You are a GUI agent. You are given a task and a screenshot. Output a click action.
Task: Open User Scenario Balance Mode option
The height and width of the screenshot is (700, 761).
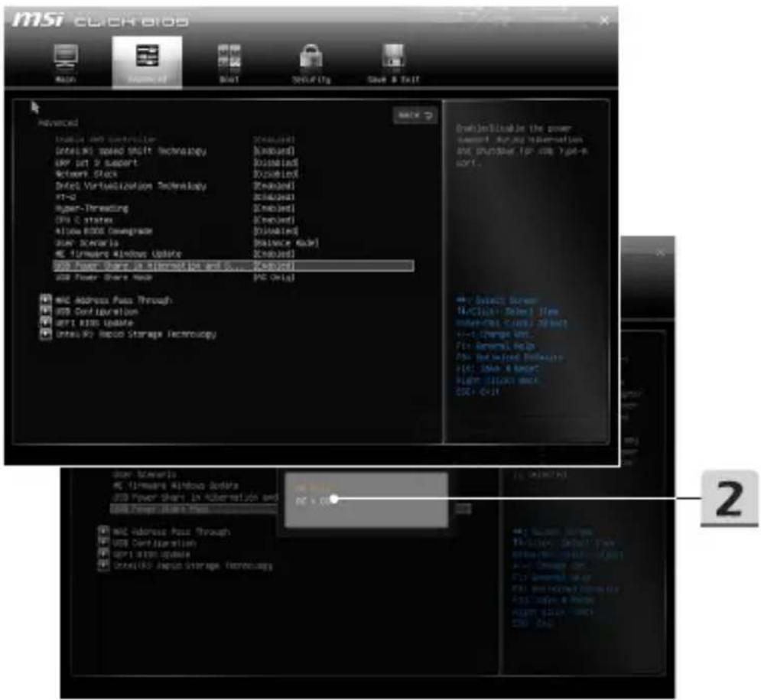[x=286, y=243]
